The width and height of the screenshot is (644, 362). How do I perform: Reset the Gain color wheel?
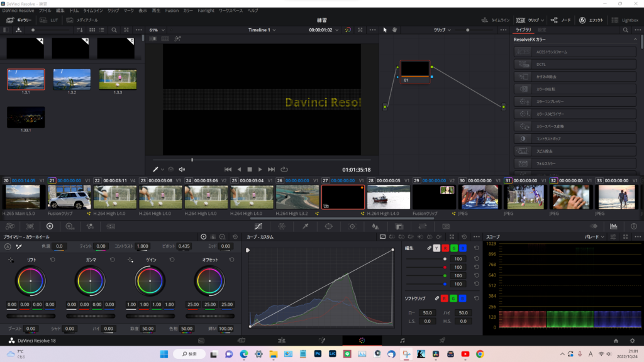click(x=172, y=260)
